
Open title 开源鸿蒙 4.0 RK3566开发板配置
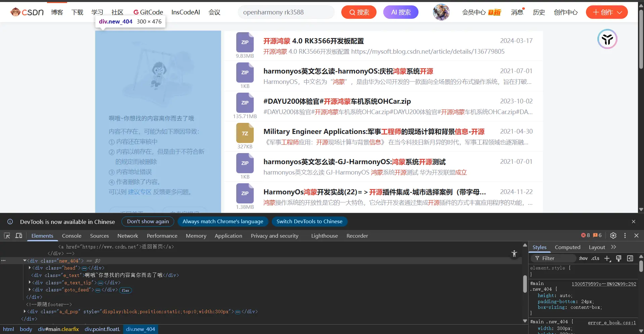(x=313, y=41)
